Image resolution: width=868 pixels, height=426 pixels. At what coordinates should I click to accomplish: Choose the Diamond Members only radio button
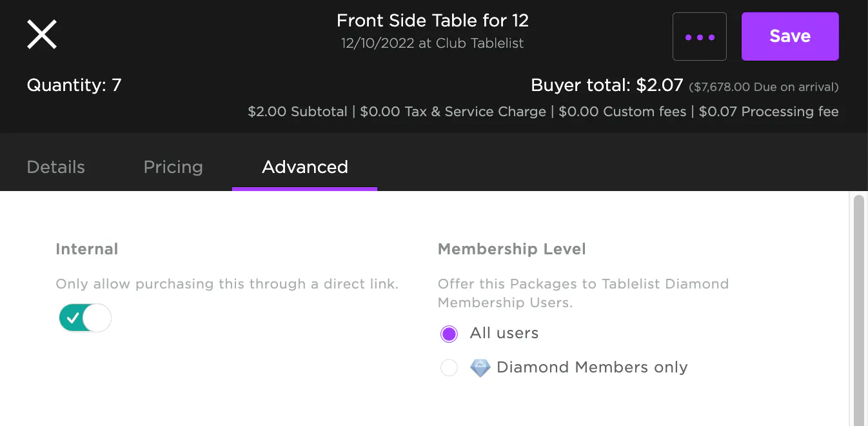point(449,368)
